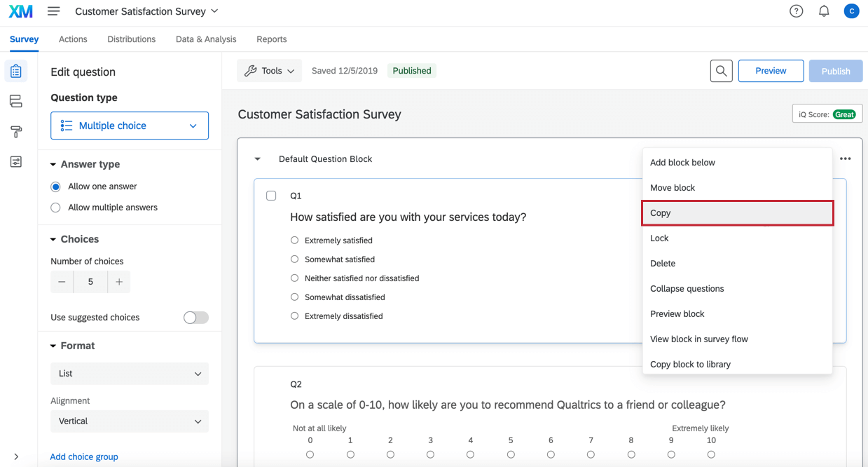Click the help question mark icon

pyautogui.click(x=796, y=11)
